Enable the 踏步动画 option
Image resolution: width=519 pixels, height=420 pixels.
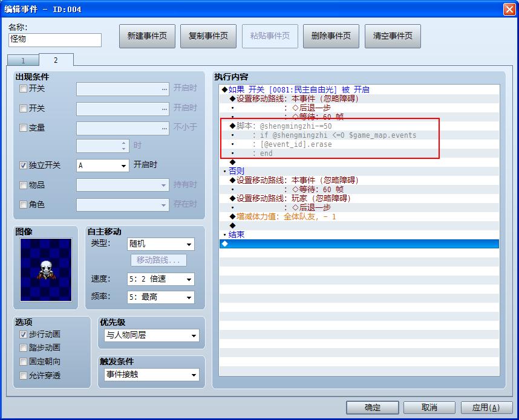point(23,348)
